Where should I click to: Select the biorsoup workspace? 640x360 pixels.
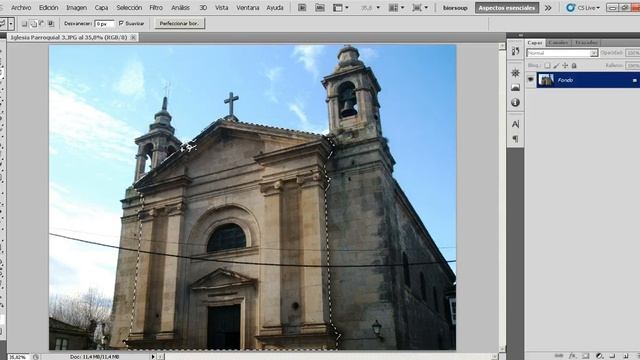[x=455, y=8]
